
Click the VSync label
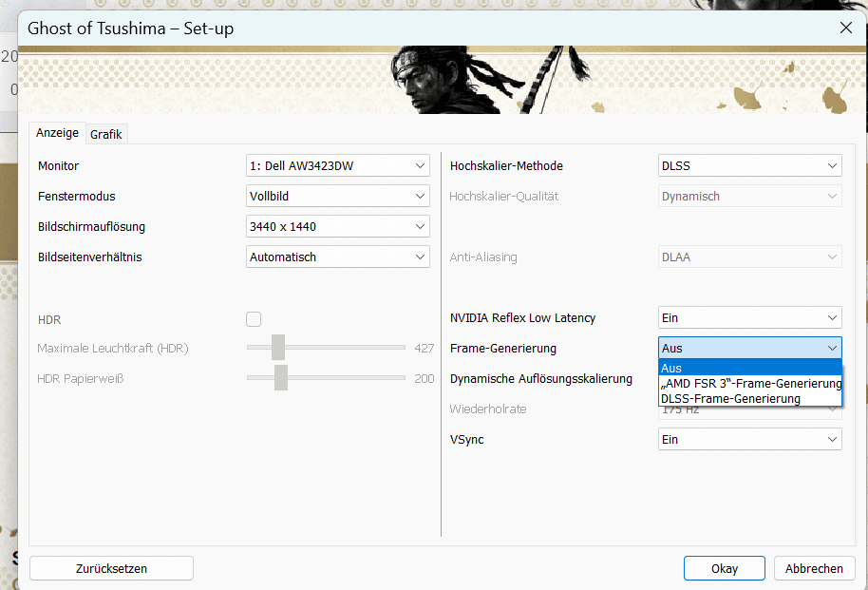466,439
